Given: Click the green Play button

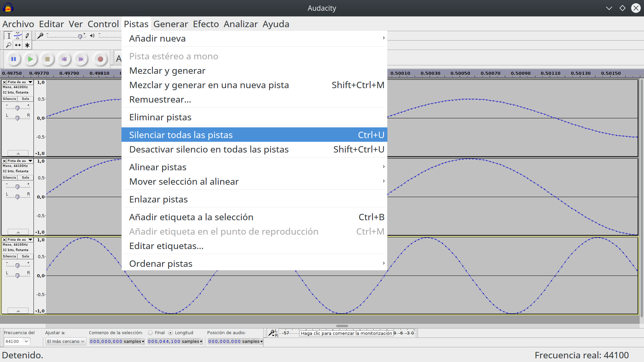Looking at the screenshot, I should (30, 59).
